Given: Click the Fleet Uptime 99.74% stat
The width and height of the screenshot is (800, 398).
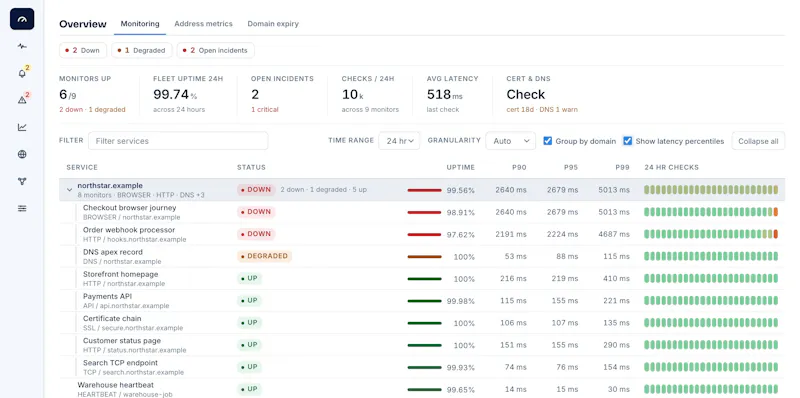Looking at the screenshot, I should pos(188,94).
